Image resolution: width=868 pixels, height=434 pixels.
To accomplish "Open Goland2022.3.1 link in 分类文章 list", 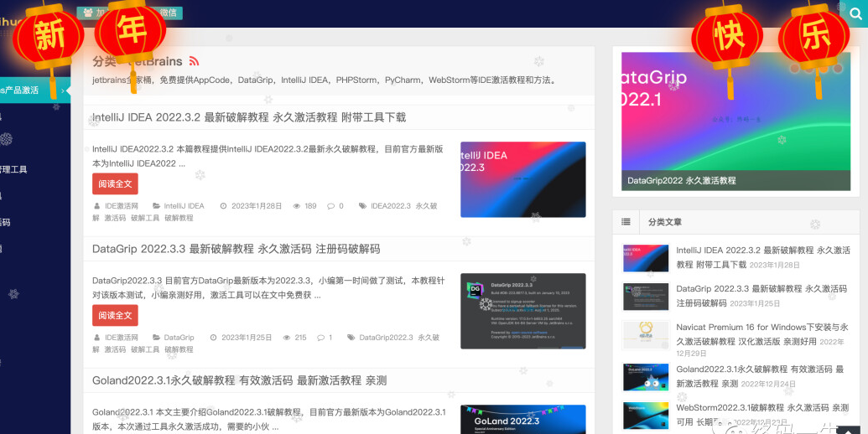I will [x=760, y=376].
